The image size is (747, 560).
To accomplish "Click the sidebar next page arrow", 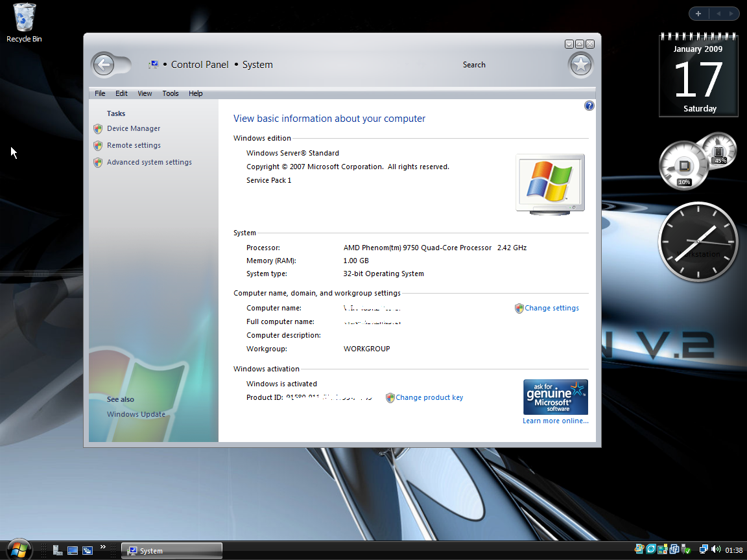I will (731, 14).
